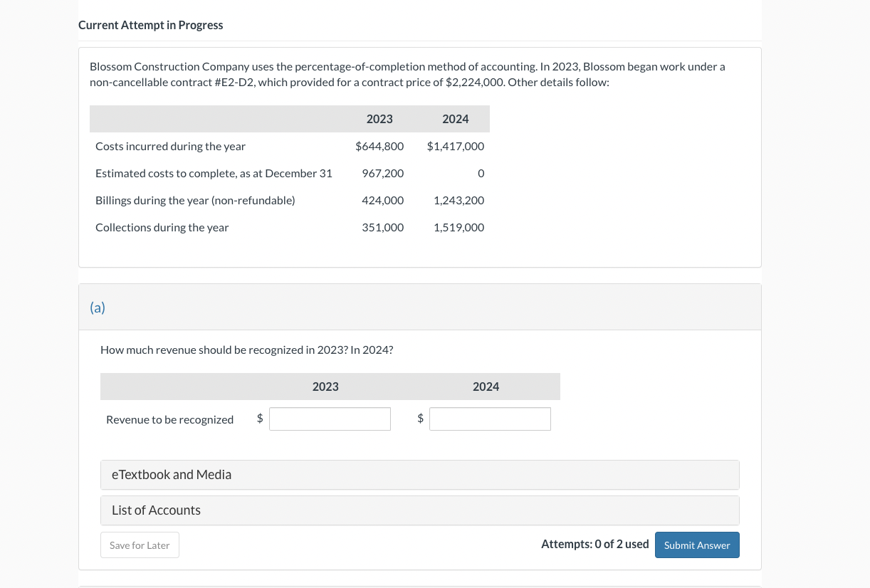Select the 1,243,200 billings value
This screenshot has height=588, width=870.
458,201
